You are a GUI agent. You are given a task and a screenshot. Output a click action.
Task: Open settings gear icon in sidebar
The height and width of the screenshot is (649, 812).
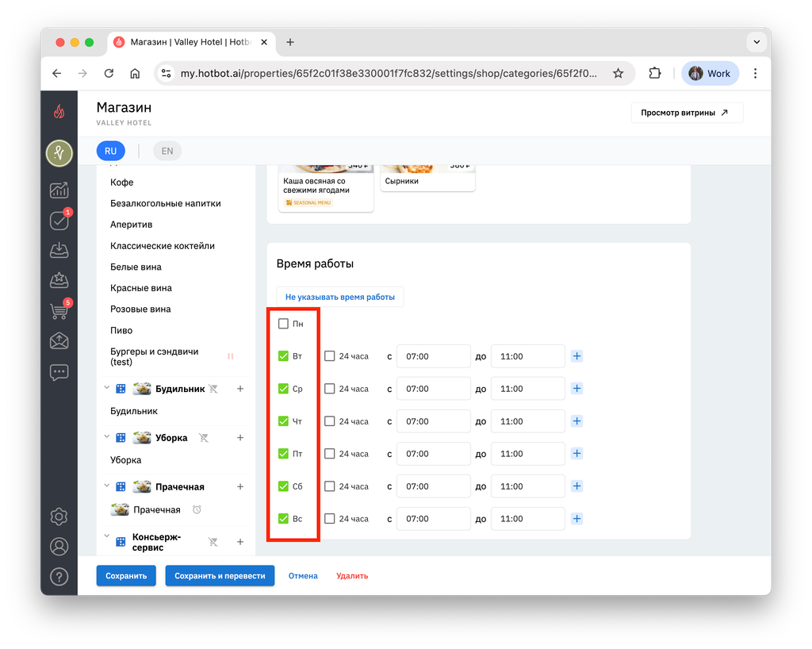(x=59, y=517)
